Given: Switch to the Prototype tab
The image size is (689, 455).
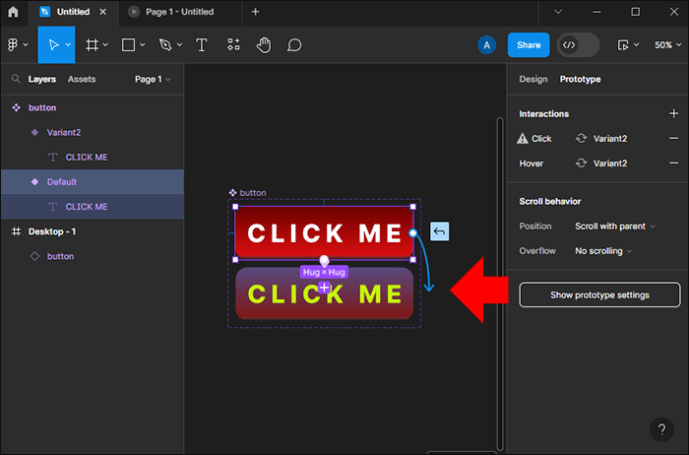Looking at the screenshot, I should pos(580,79).
